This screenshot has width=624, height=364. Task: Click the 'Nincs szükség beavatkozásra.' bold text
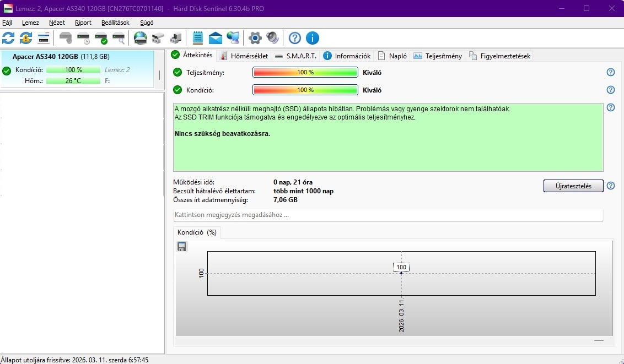[223, 134]
